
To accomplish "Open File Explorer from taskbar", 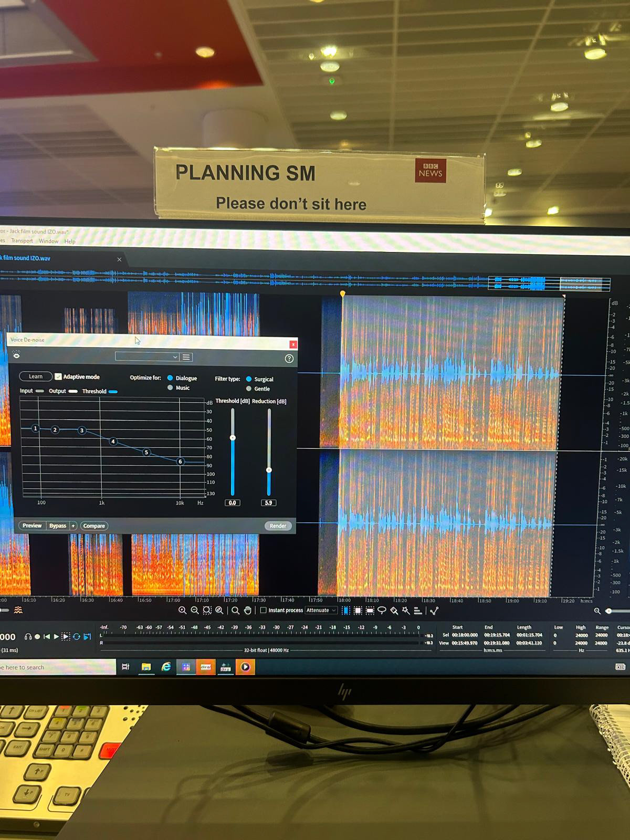I will point(146,667).
